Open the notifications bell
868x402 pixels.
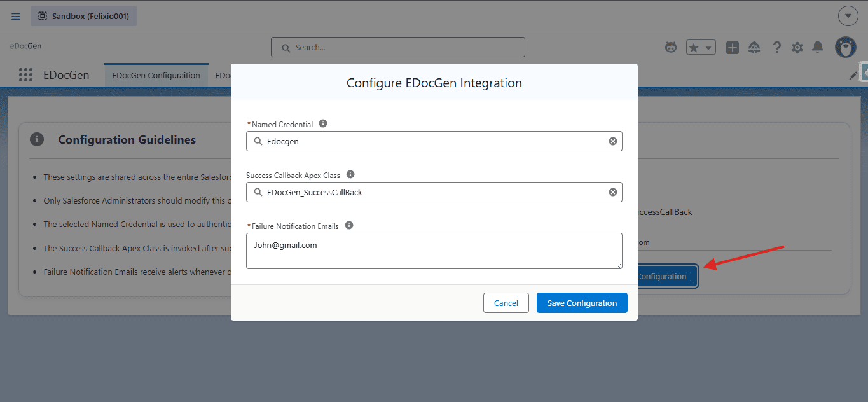coord(818,47)
